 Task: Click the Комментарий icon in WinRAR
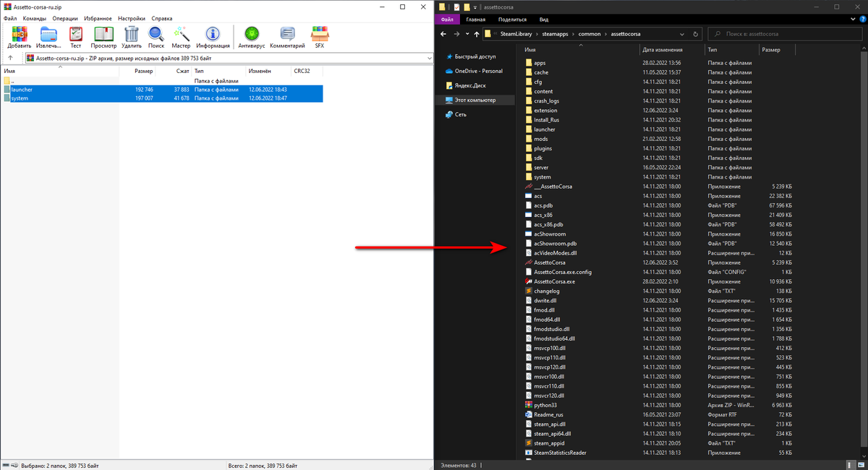coord(287,36)
